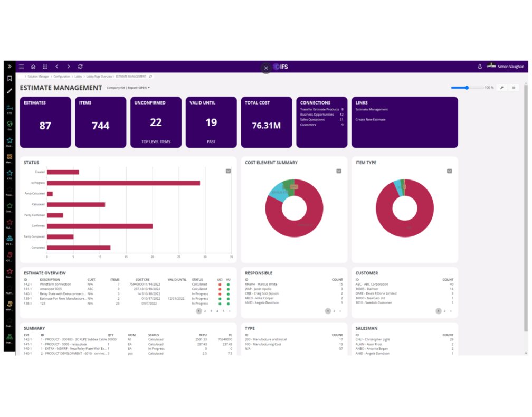This screenshot has height=417, width=532.
Task: Open the Item Type chart dropdown chevron
Action: tap(449, 171)
